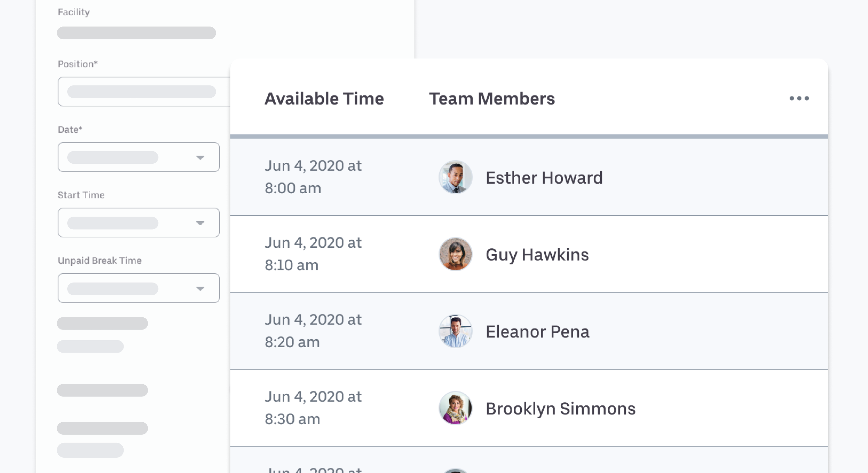The image size is (868, 473).
Task: Expand the Date dropdown arrow
Action: tap(200, 157)
